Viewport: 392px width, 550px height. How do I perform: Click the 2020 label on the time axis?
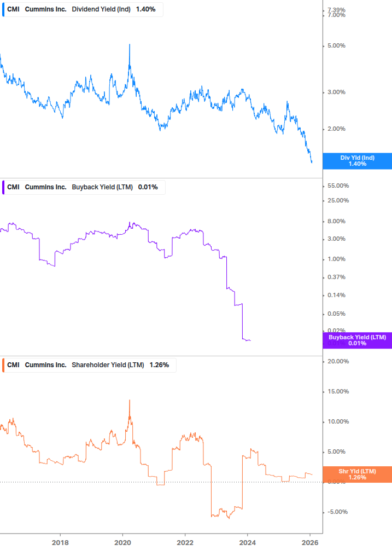pyautogui.click(x=122, y=543)
